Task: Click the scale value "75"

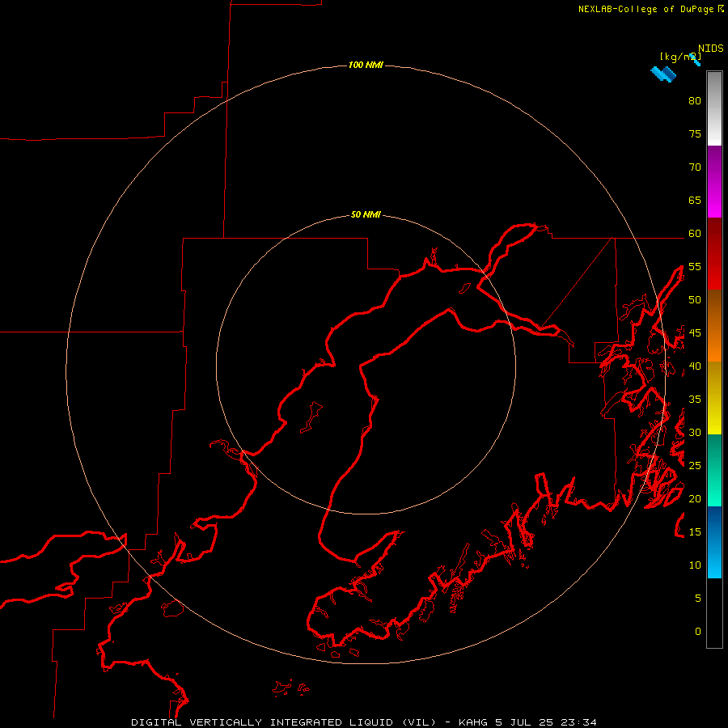Action: 695,134
